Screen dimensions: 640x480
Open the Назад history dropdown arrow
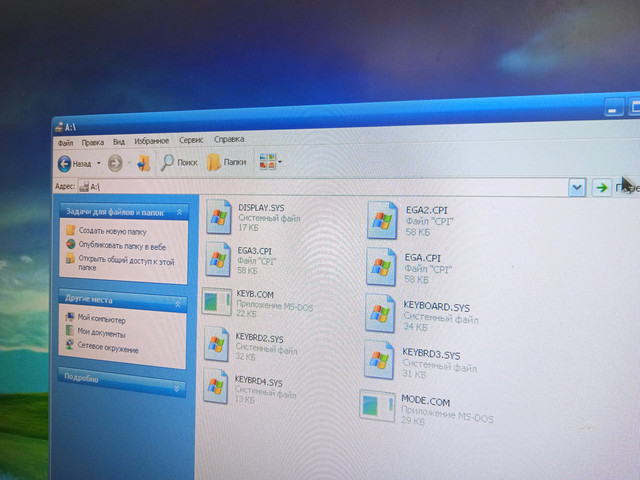click(x=98, y=164)
